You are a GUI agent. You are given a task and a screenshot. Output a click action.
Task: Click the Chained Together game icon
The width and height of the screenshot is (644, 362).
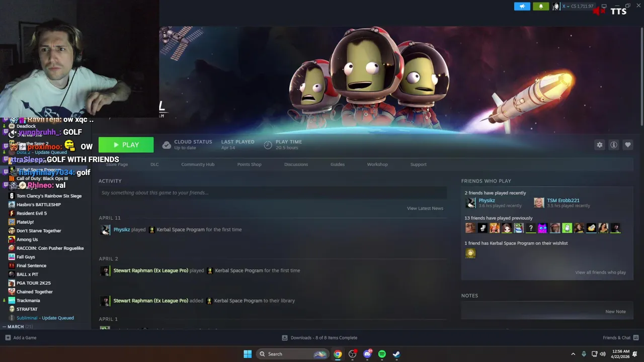pos(12,292)
